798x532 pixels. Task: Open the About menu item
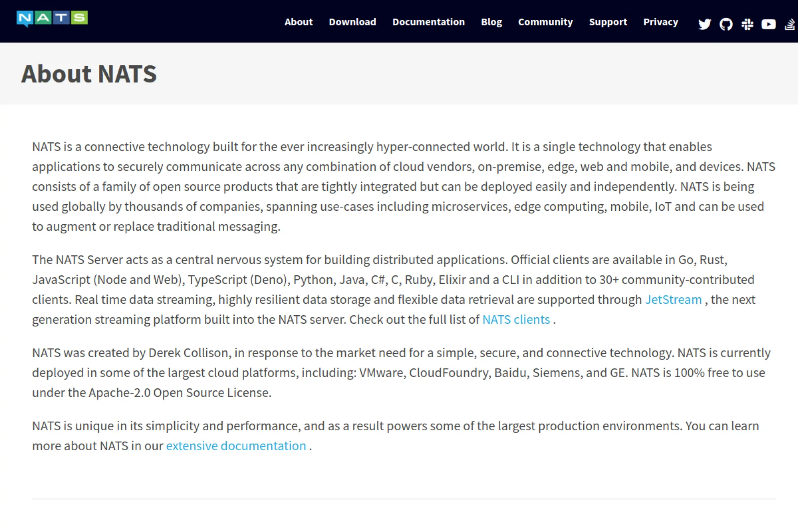298,22
